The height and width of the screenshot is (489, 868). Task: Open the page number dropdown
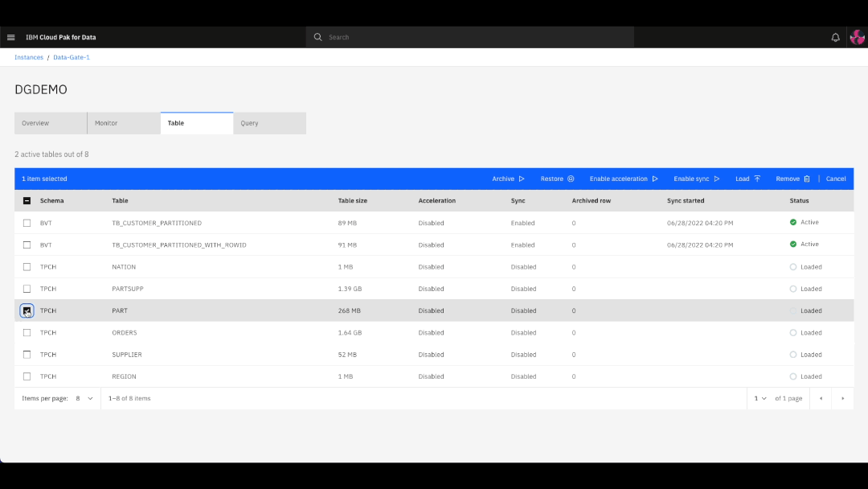[x=759, y=398]
